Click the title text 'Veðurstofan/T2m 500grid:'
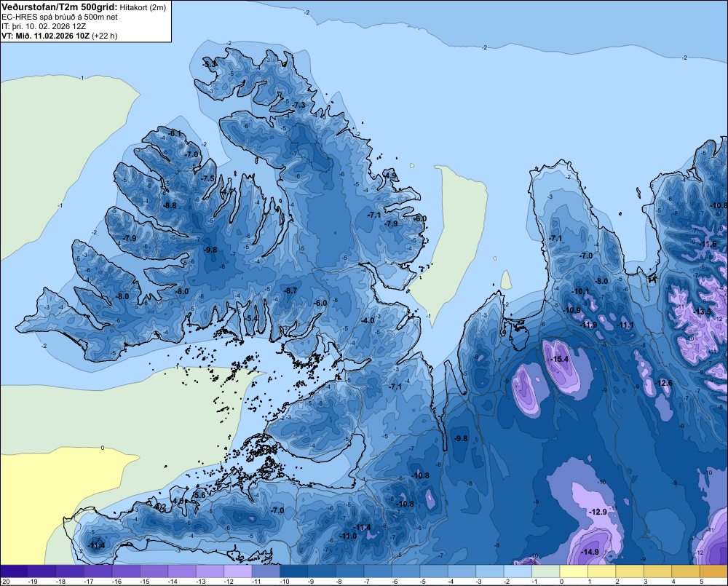This screenshot has height=586, width=728. coord(60,7)
